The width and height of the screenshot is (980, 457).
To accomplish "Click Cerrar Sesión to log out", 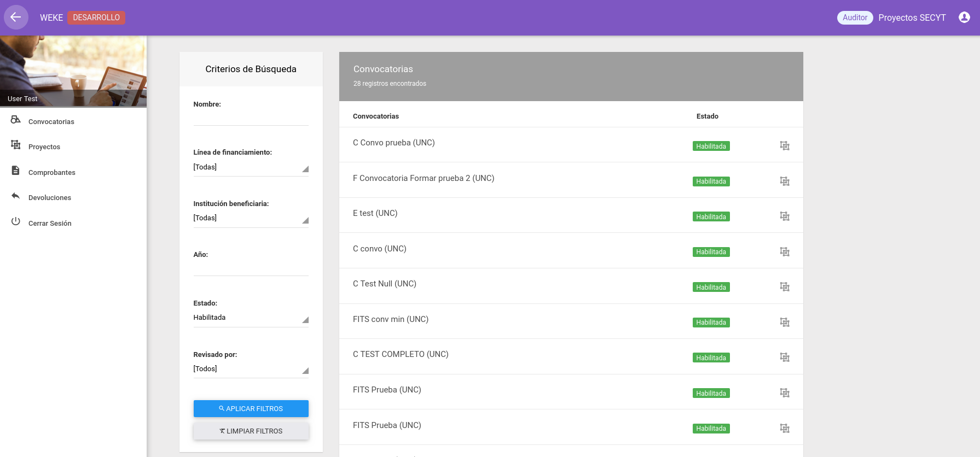I will (49, 223).
